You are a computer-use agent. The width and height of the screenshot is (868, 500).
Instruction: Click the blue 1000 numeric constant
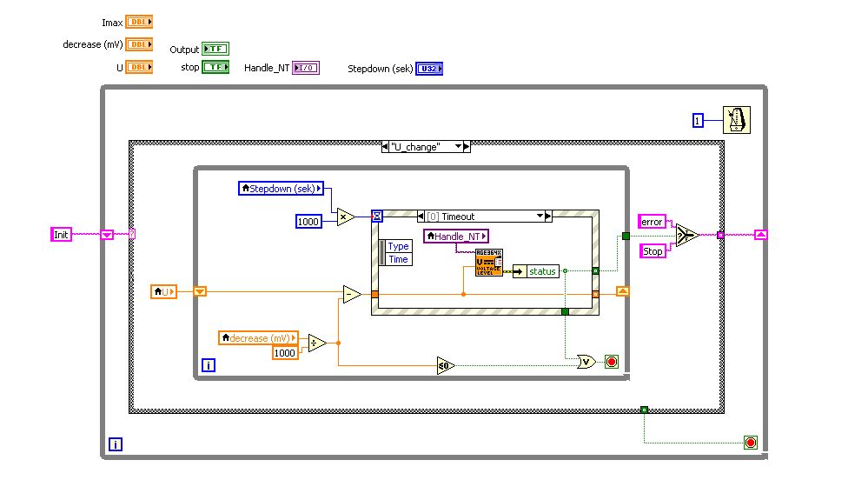(308, 222)
